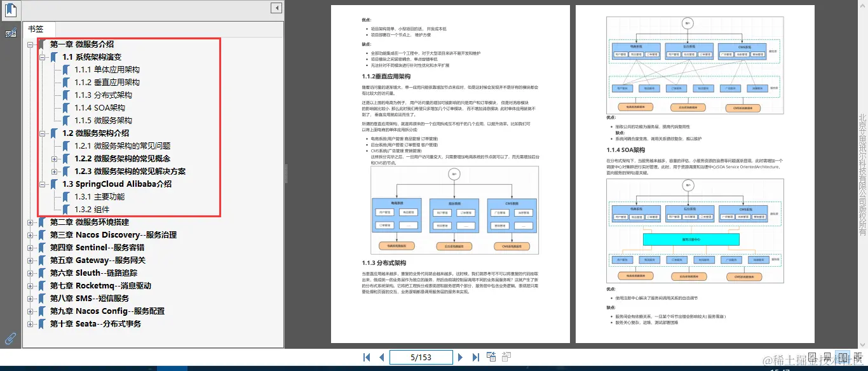Click the next page arrow icon
868x371 pixels.
tap(461, 357)
